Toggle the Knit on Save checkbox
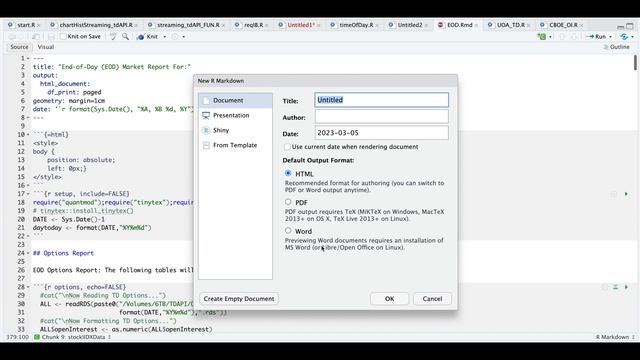 (63, 36)
